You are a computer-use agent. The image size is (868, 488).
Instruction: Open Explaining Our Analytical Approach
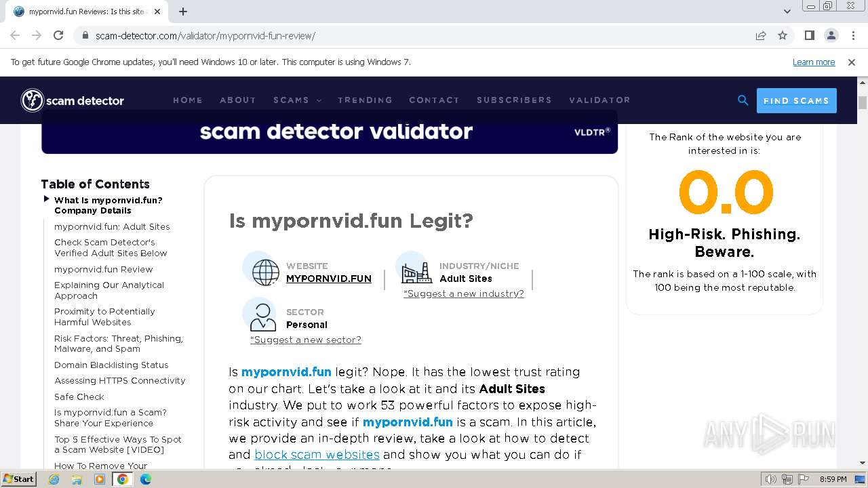[109, 290]
